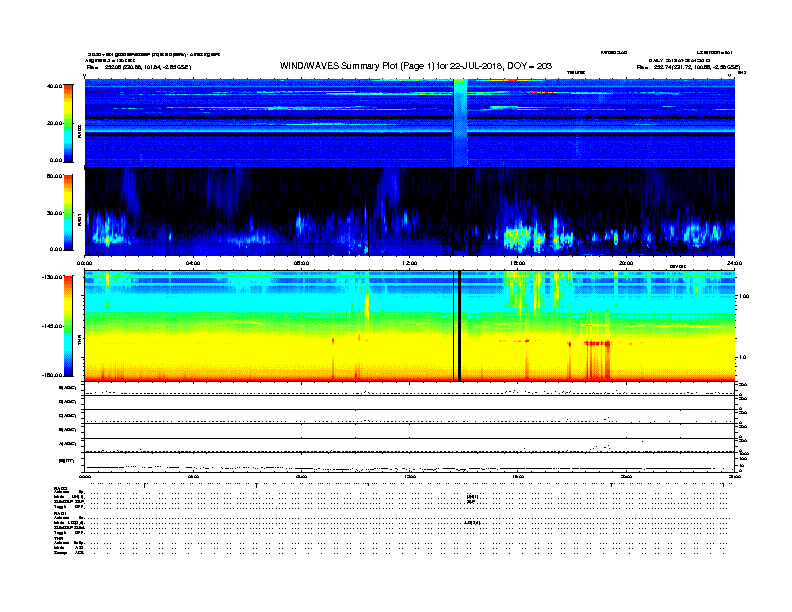This screenshot has width=792, height=612.
Task: Click the TNR status header below the plots
Action: pyautogui.click(x=58, y=539)
